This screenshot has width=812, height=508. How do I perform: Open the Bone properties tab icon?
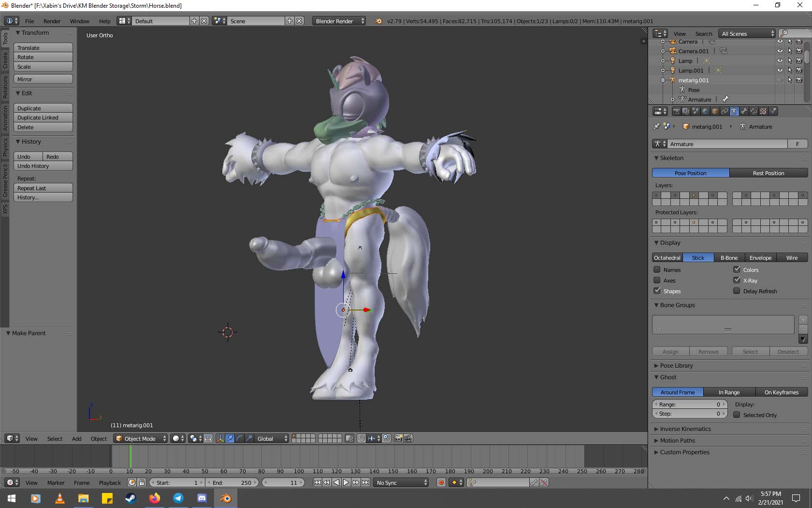click(x=744, y=111)
